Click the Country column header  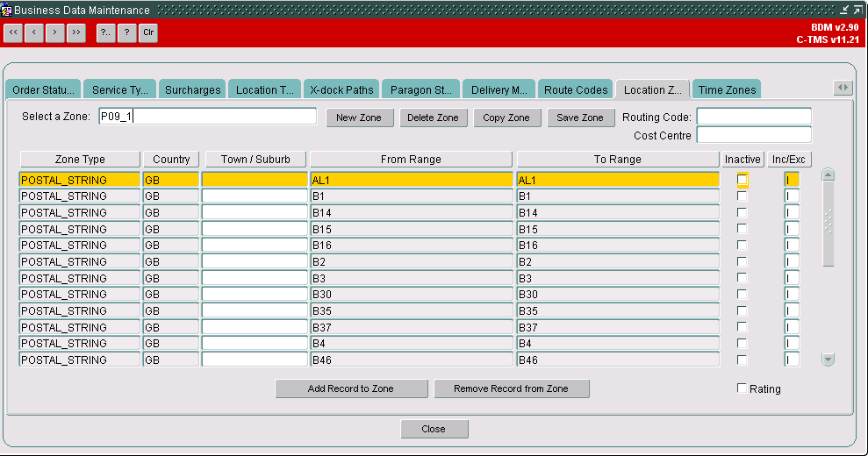pyautogui.click(x=171, y=160)
